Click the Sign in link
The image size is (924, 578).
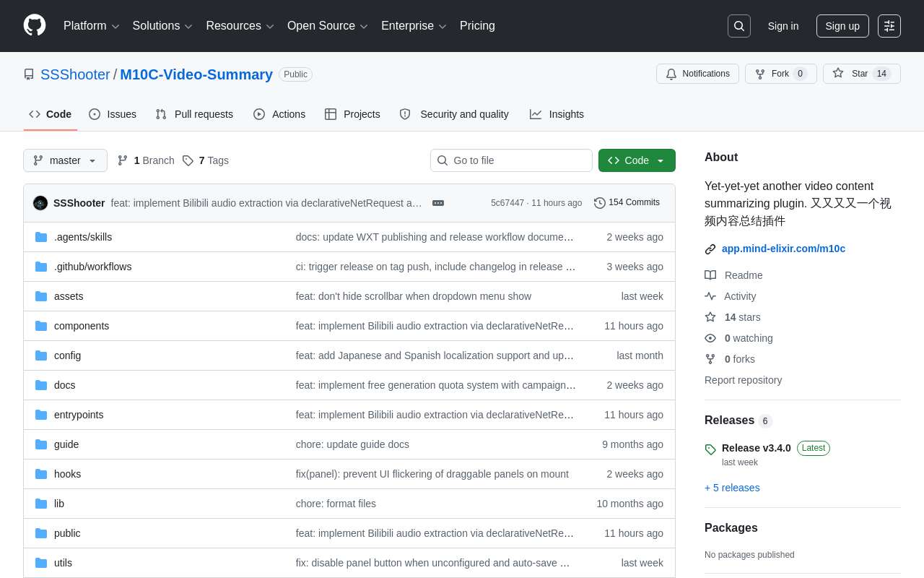point(783,26)
